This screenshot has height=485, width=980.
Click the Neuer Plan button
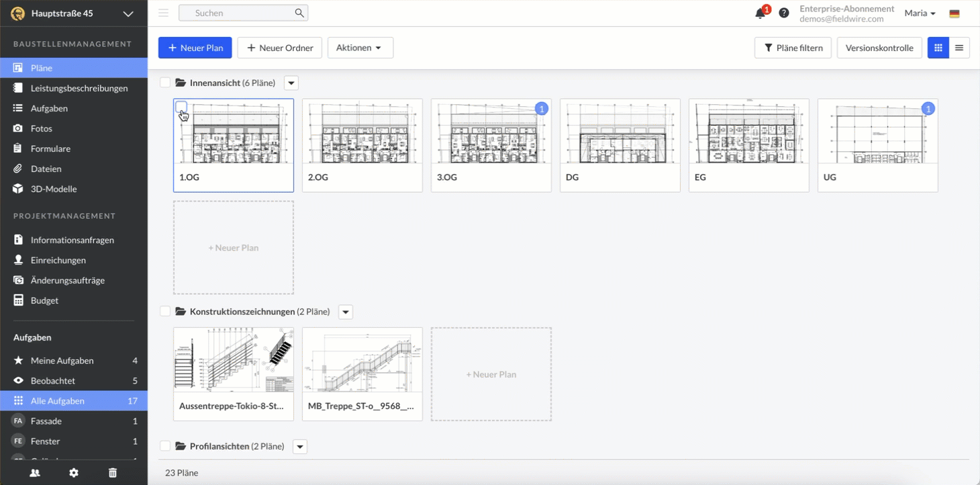(x=195, y=48)
